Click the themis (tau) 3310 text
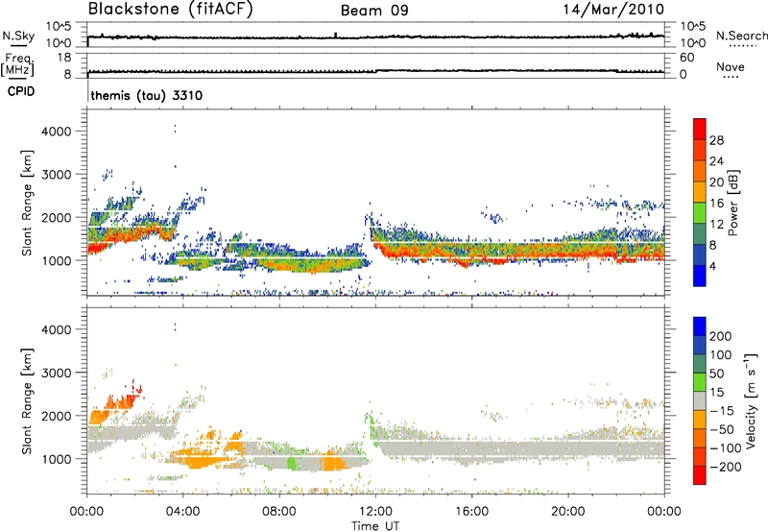 pos(147,95)
